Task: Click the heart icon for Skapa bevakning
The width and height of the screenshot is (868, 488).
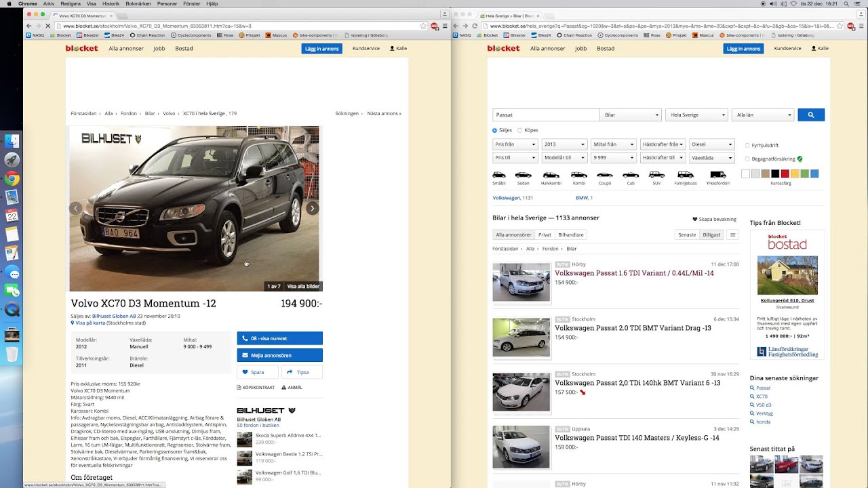Action: tap(694, 220)
